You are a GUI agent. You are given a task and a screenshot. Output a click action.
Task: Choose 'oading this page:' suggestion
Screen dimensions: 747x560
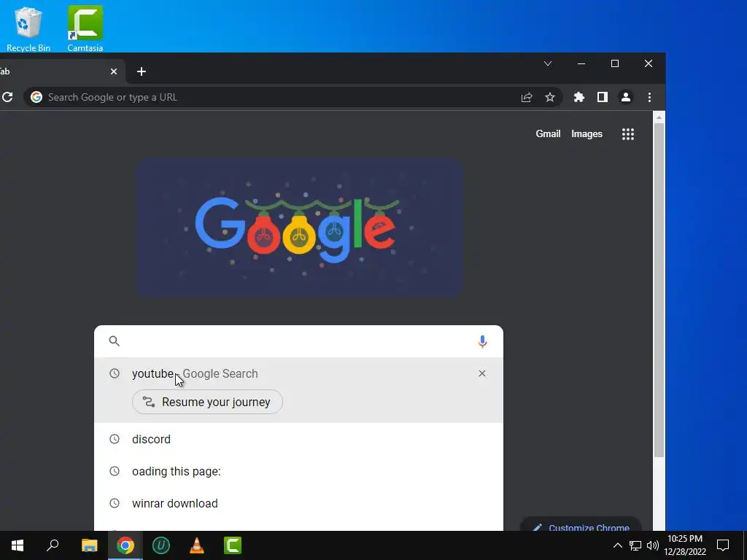(298, 472)
